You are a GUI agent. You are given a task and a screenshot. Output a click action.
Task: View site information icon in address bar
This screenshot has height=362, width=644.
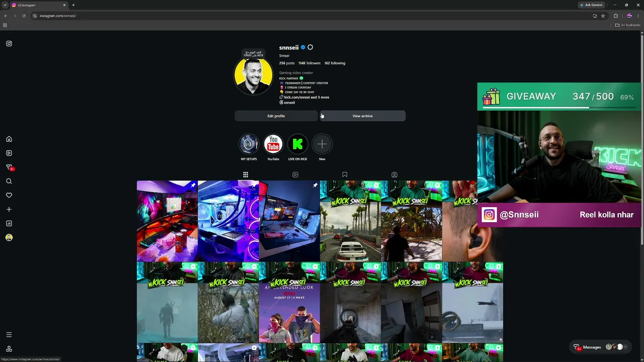[35, 16]
